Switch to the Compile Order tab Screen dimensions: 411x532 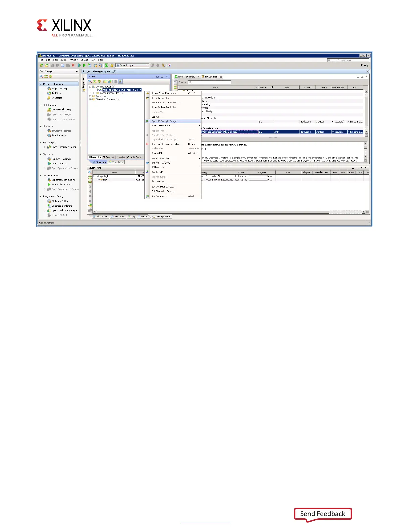[x=134, y=157]
